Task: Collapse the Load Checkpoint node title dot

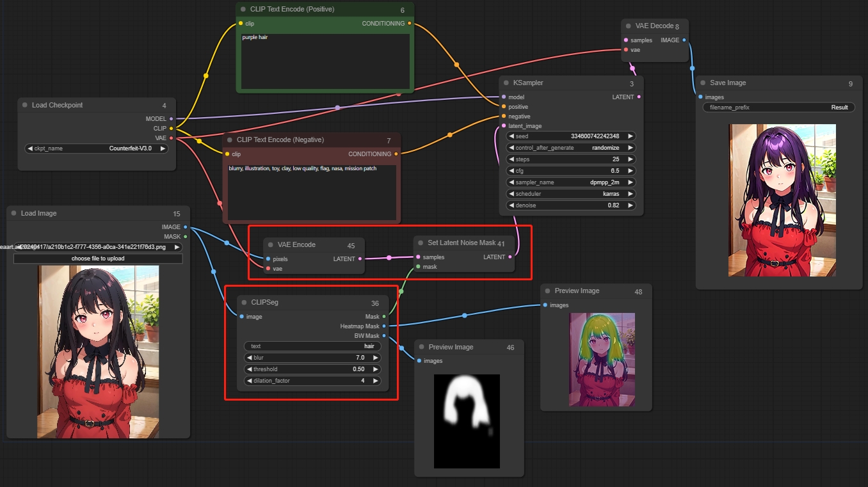Action: 25,105
